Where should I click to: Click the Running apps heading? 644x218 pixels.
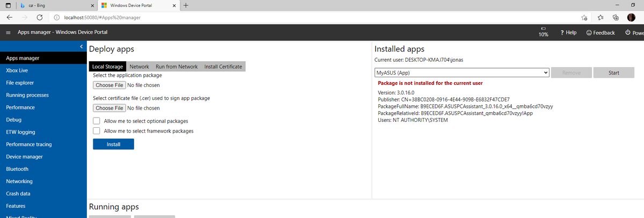coord(113,207)
